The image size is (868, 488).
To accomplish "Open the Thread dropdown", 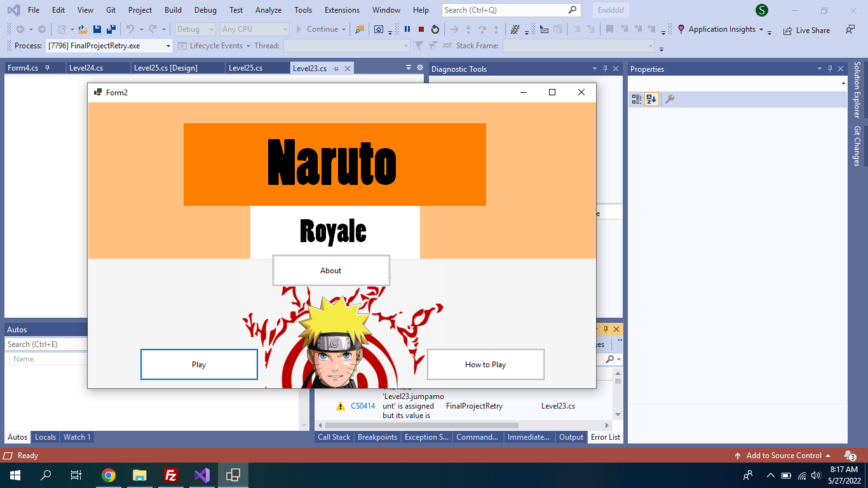I will click(347, 46).
